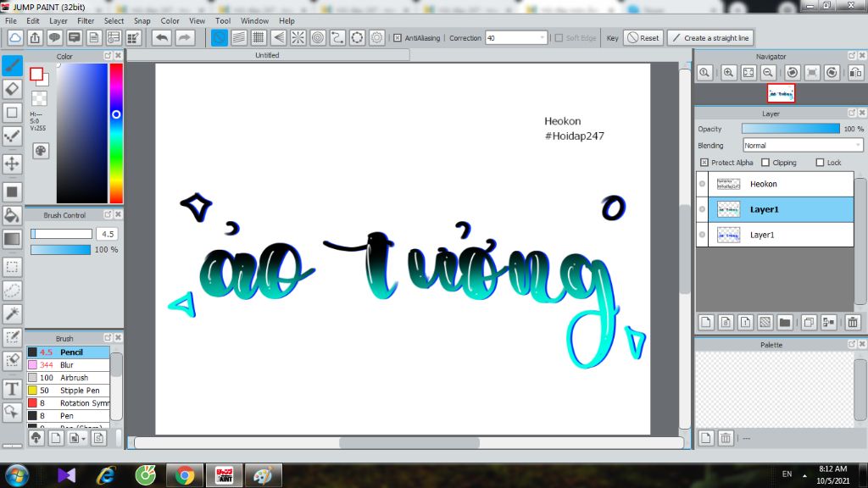Click Create a straight line button

(x=711, y=37)
